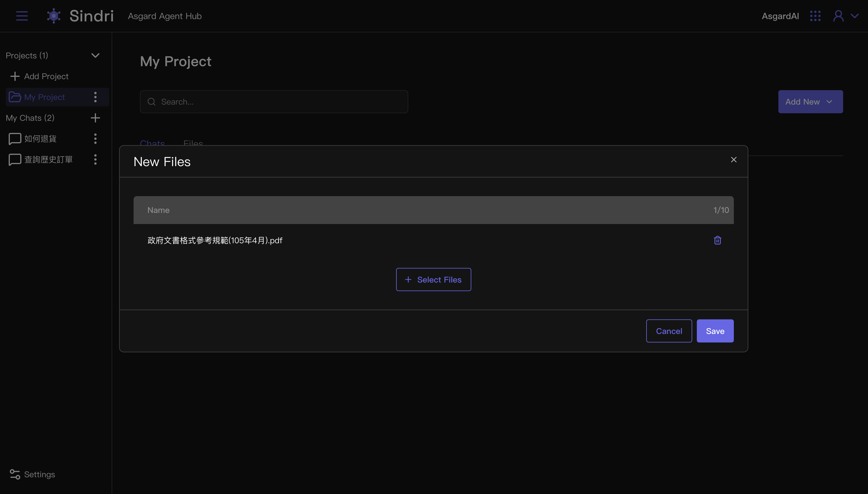Click the chat bubble icon for 如何退貨

coord(15,138)
